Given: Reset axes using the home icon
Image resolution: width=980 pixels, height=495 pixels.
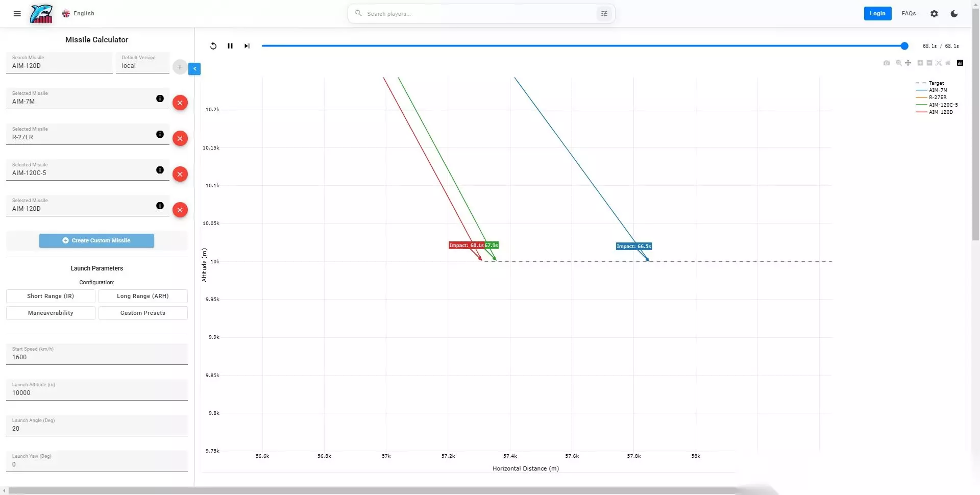Looking at the screenshot, I should (x=948, y=63).
